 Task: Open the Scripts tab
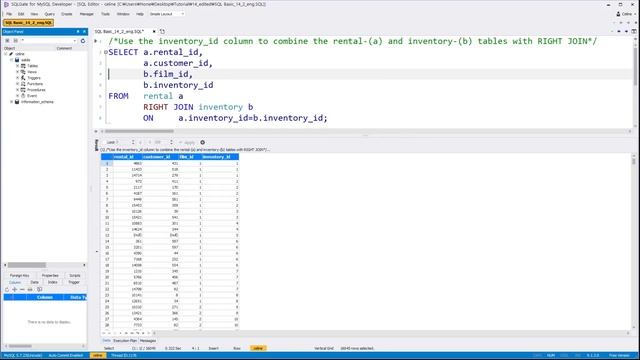pyautogui.click(x=75, y=276)
